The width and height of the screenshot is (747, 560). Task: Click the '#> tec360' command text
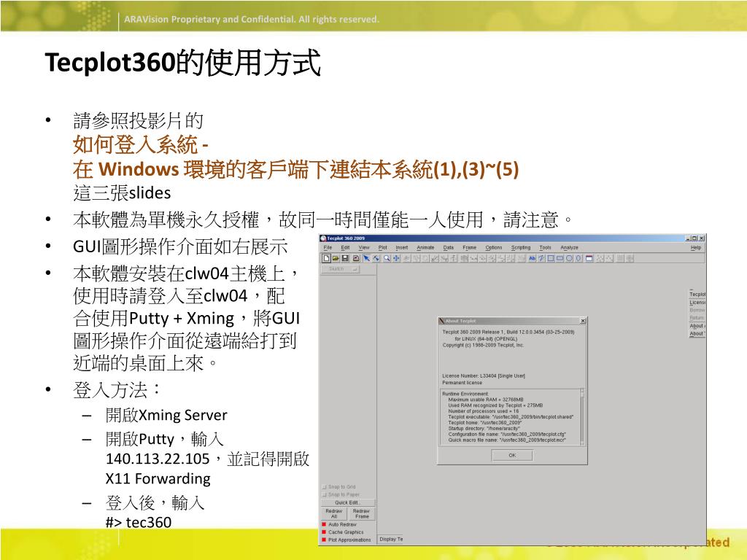point(139,522)
